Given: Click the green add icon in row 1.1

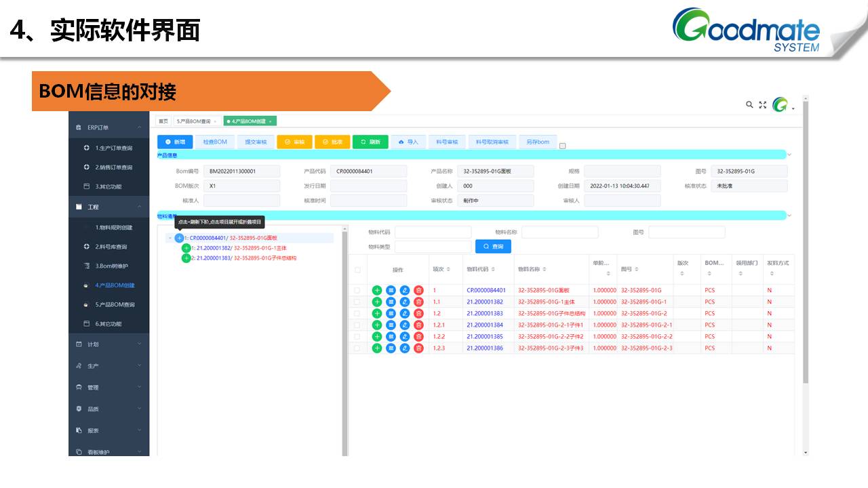Looking at the screenshot, I should 377,302.
